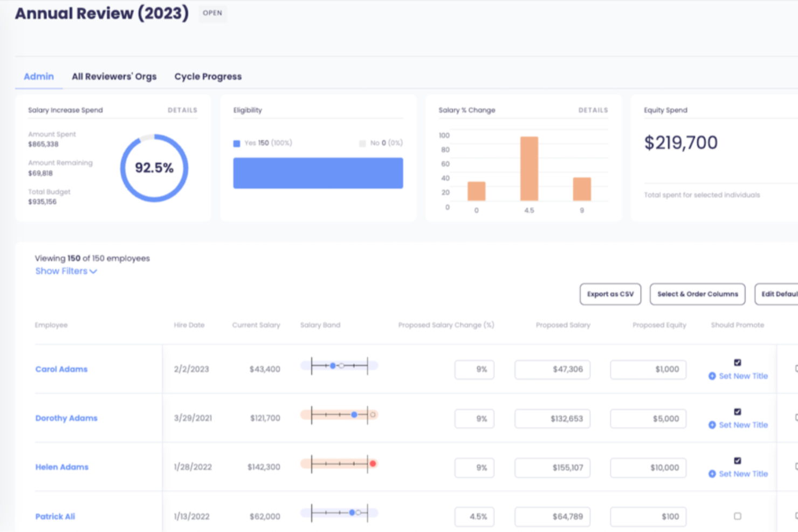Click the blue Eligibility progress bar
This screenshot has height=532, width=798.
pyautogui.click(x=318, y=172)
